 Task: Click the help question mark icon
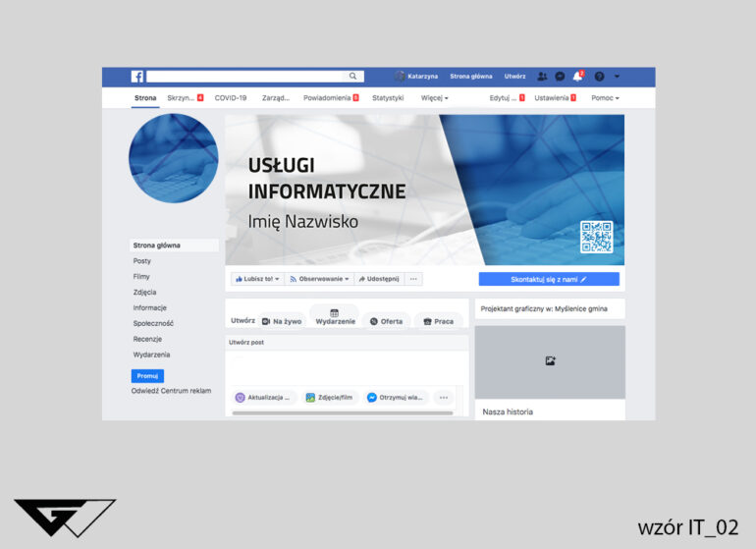599,77
